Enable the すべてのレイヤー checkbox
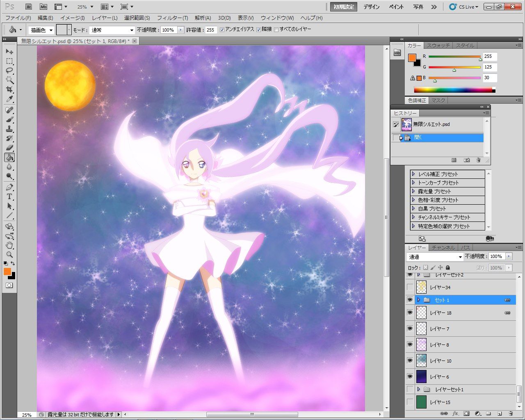The width and height of the screenshot is (525, 420). (276, 30)
